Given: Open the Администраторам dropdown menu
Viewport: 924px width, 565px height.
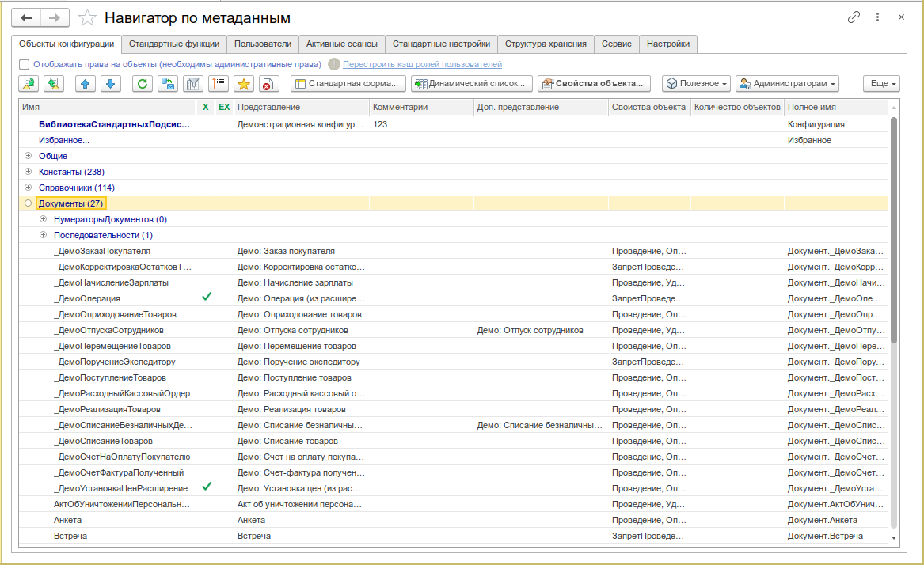Looking at the screenshot, I should coord(787,84).
